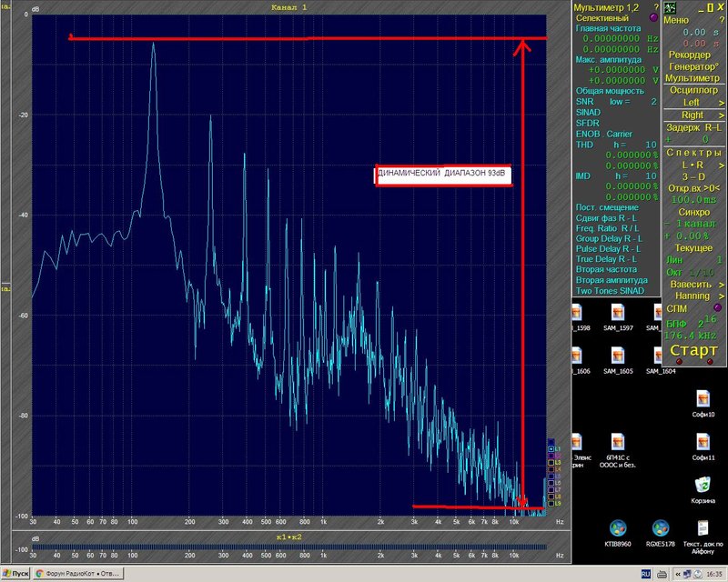
Task: Click the help question mark beside Меню
Action: click(x=722, y=20)
